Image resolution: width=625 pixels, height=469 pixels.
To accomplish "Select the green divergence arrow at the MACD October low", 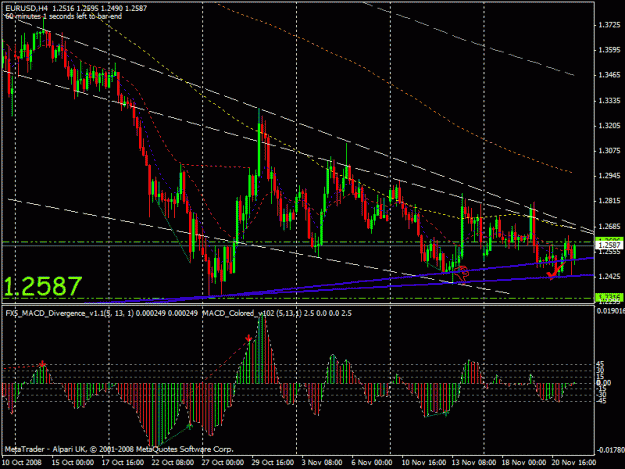I will pos(190,426).
